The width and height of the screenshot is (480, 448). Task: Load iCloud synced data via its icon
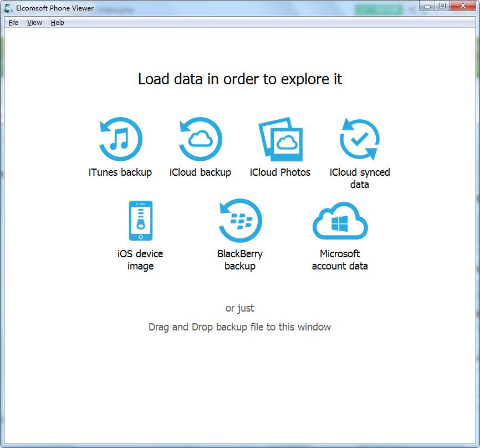360,139
